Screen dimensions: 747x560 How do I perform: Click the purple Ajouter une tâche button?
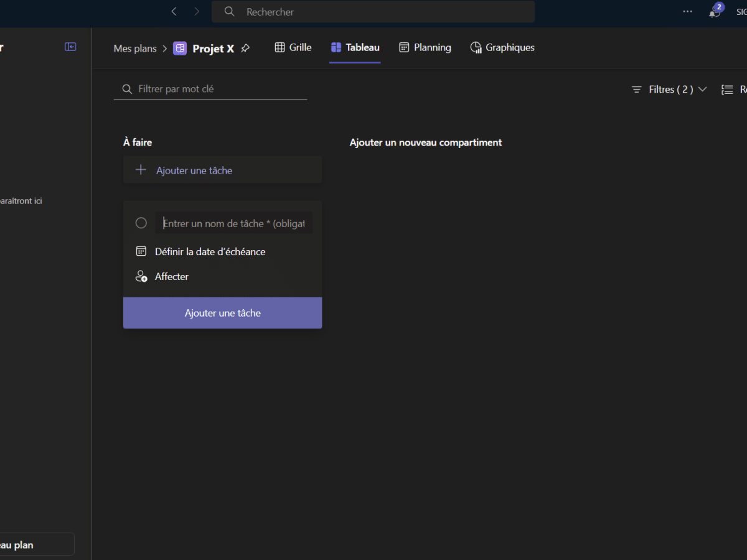222,313
